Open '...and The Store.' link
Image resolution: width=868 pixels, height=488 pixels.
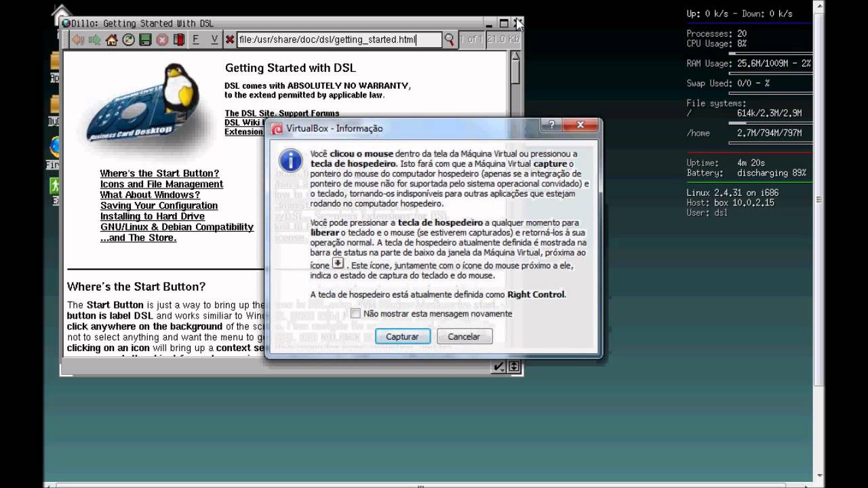point(138,238)
